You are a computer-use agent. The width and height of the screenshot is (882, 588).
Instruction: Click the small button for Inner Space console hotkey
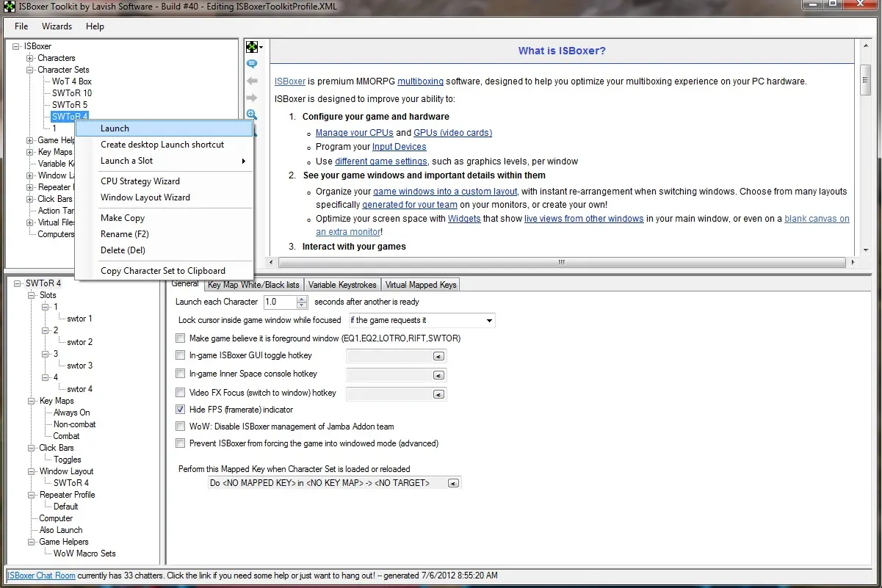click(x=438, y=375)
